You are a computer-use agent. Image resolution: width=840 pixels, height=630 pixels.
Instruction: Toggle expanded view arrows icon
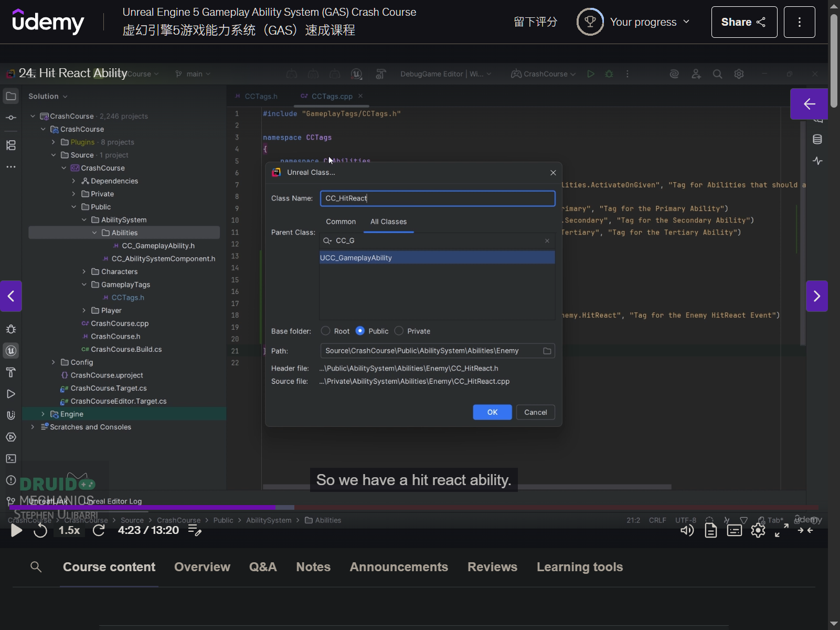[x=805, y=531]
